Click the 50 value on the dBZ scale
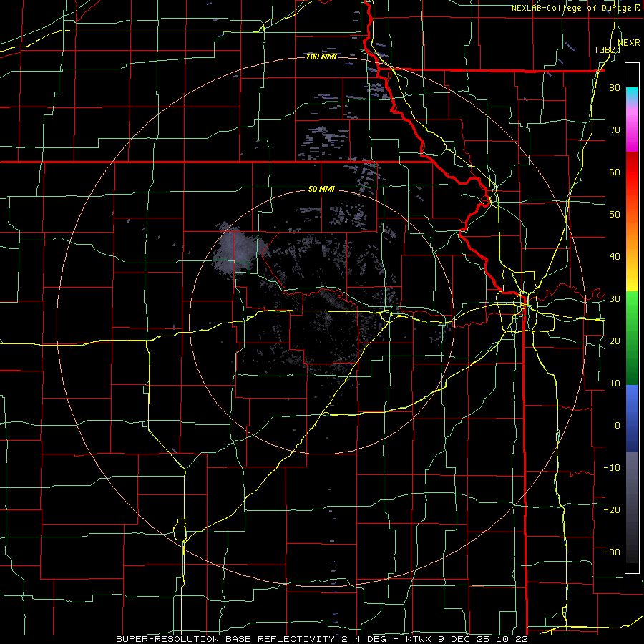 pos(615,215)
